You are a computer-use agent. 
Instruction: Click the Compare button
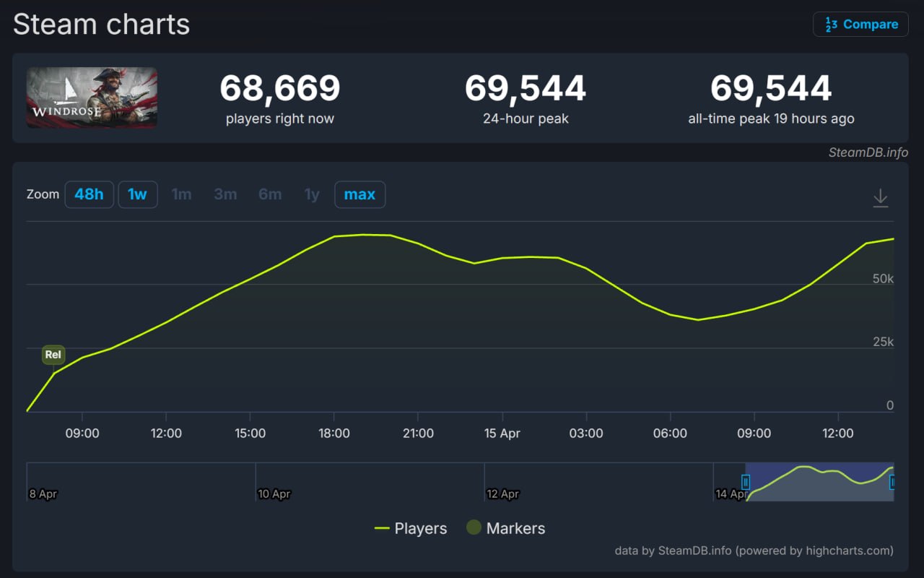tap(860, 25)
